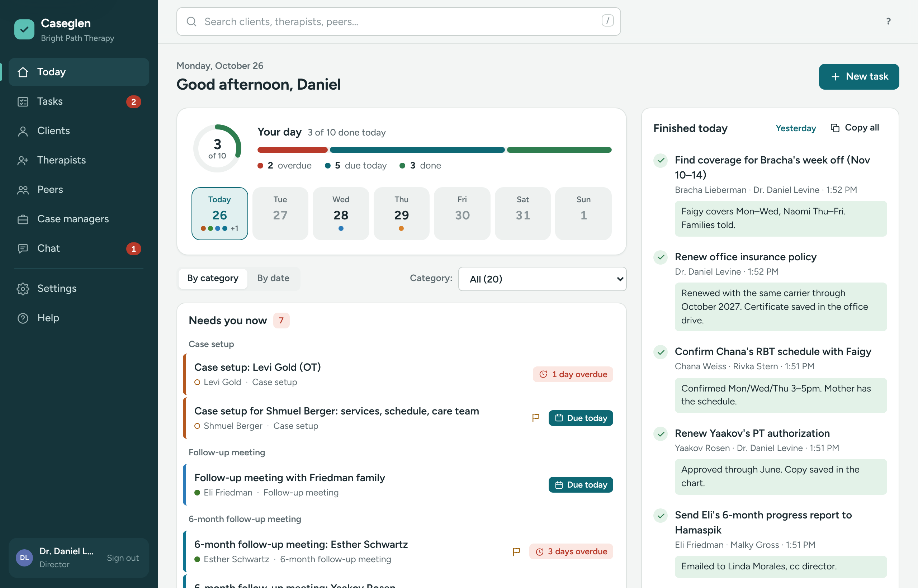
Task: Click the red Tasks badge showing 2
Action: tap(133, 101)
